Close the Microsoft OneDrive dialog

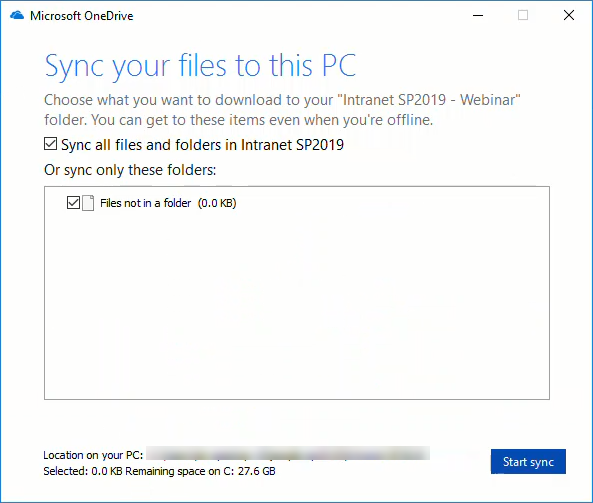tap(569, 16)
